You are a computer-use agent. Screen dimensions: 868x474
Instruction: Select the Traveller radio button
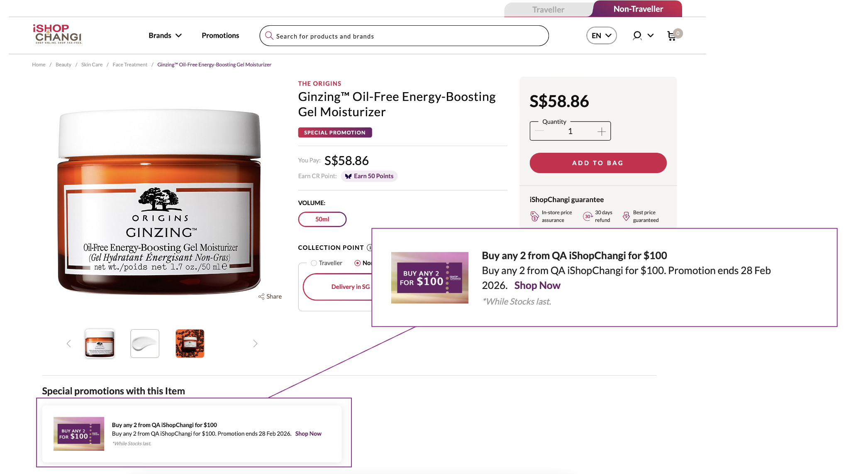314,263
